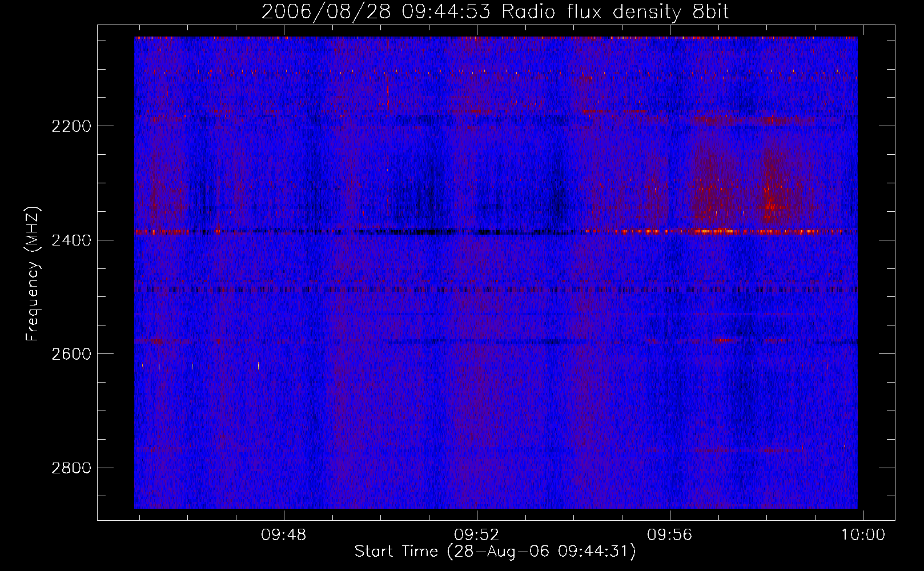Click the 2400 frequency tick label
This screenshot has height=571, width=924.
click(71, 240)
